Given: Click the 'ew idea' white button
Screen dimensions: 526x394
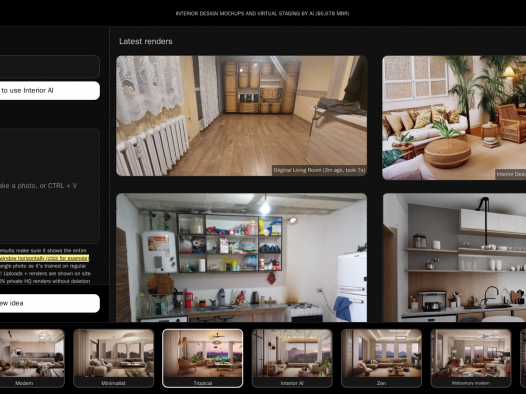Looking at the screenshot, I should tap(50, 303).
